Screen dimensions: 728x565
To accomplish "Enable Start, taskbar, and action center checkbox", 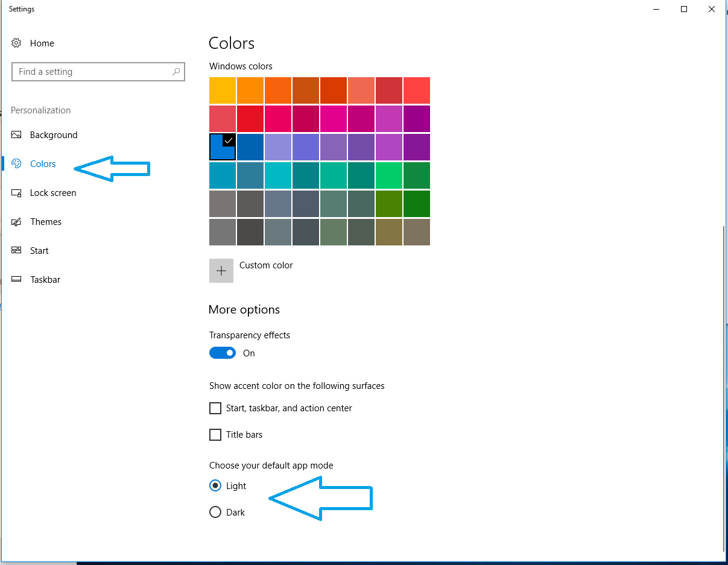I will (215, 408).
